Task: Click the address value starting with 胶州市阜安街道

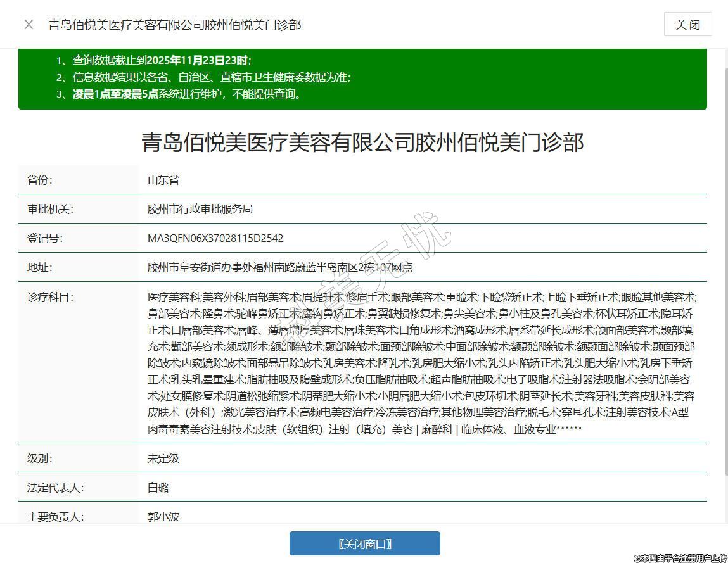Action: coord(279,267)
